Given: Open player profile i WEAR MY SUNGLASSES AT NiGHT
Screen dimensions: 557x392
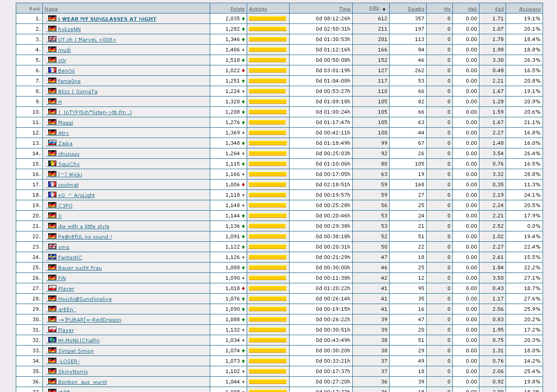Looking at the screenshot, I should [107, 19].
